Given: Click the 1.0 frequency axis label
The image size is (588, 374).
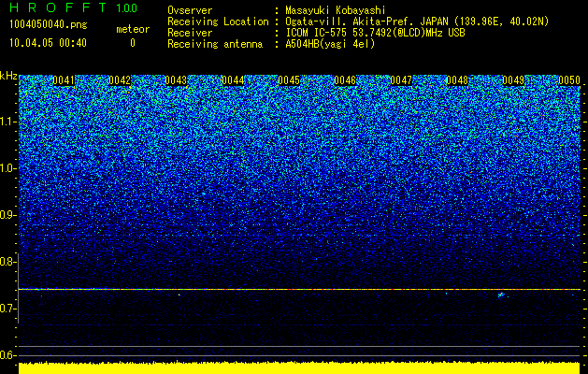Looking at the screenshot, I should [x=7, y=168].
